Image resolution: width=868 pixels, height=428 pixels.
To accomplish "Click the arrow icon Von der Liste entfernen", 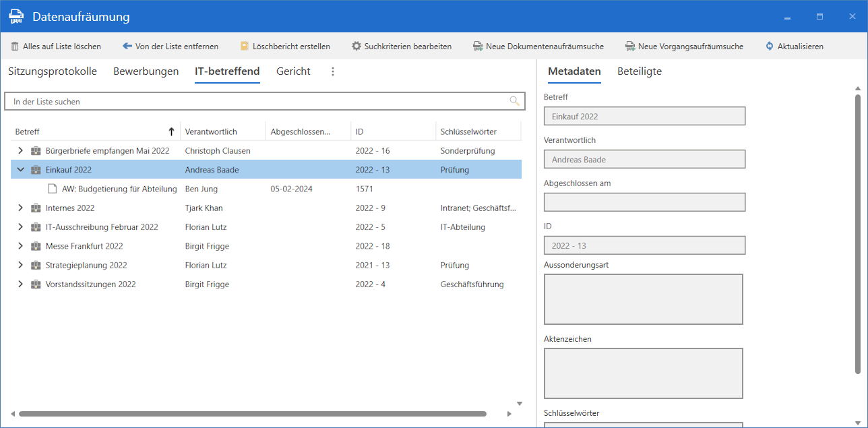I will [127, 47].
